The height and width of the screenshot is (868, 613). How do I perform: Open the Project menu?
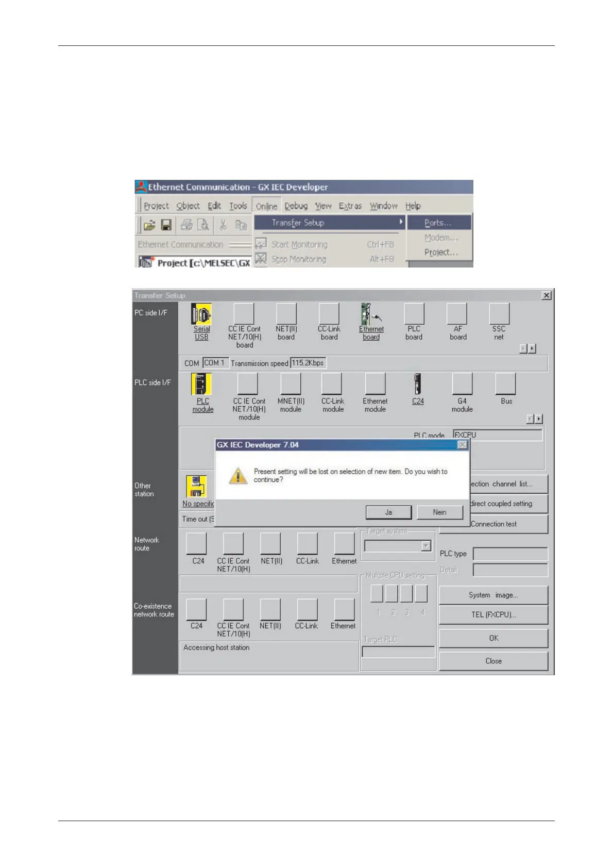coord(156,206)
